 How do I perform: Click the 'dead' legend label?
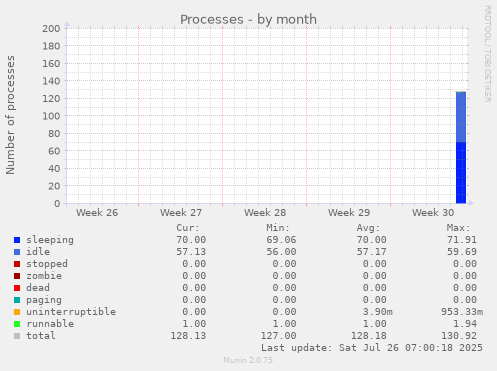coord(38,288)
